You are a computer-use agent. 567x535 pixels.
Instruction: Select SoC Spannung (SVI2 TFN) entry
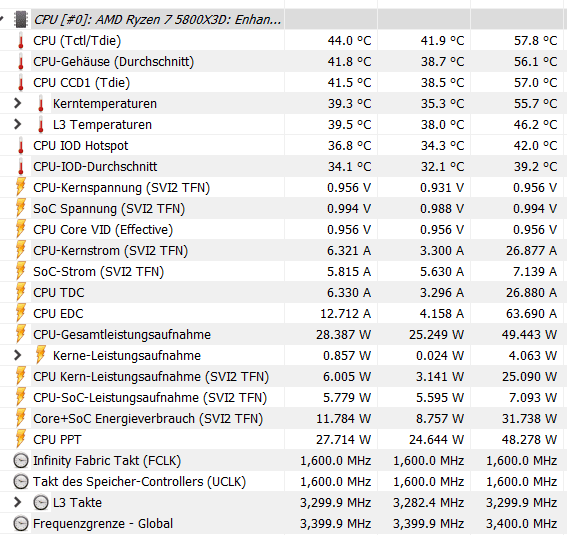284,209
